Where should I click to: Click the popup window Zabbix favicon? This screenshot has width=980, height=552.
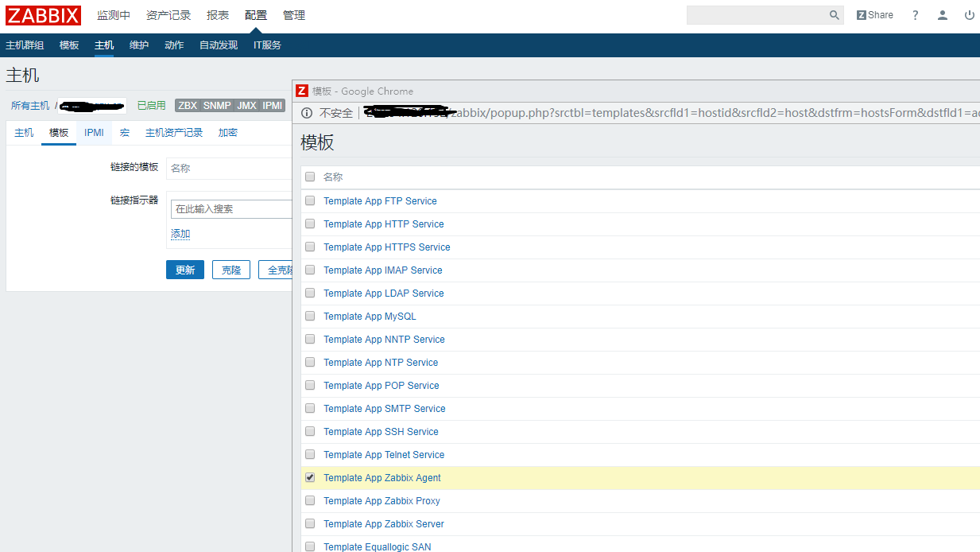(302, 91)
